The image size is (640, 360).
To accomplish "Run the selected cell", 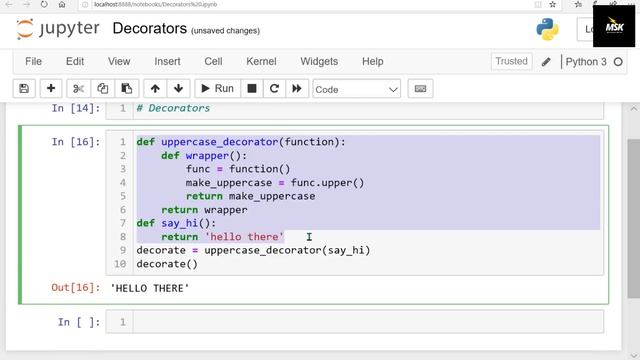I will 218,89.
